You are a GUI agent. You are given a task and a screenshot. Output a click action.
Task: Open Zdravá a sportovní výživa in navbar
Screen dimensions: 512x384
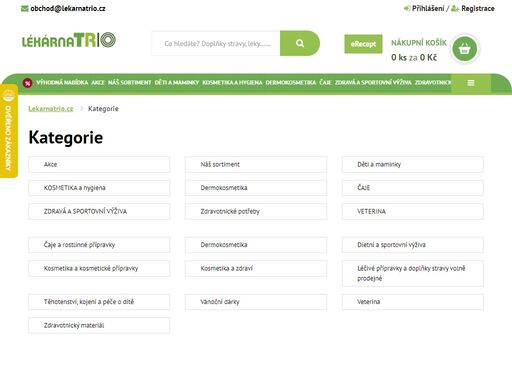click(x=373, y=82)
